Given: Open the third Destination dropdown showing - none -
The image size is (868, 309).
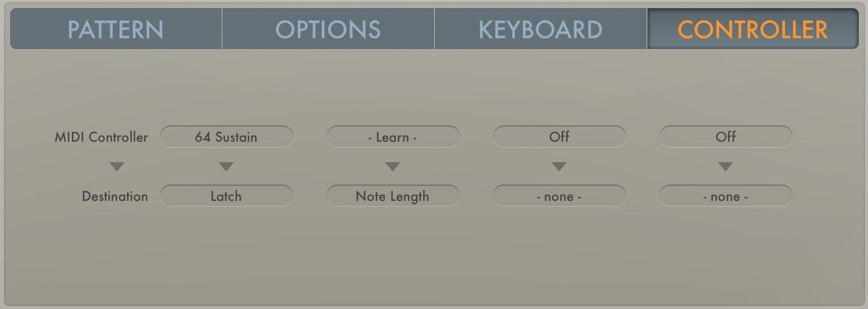Looking at the screenshot, I should pos(559,196).
